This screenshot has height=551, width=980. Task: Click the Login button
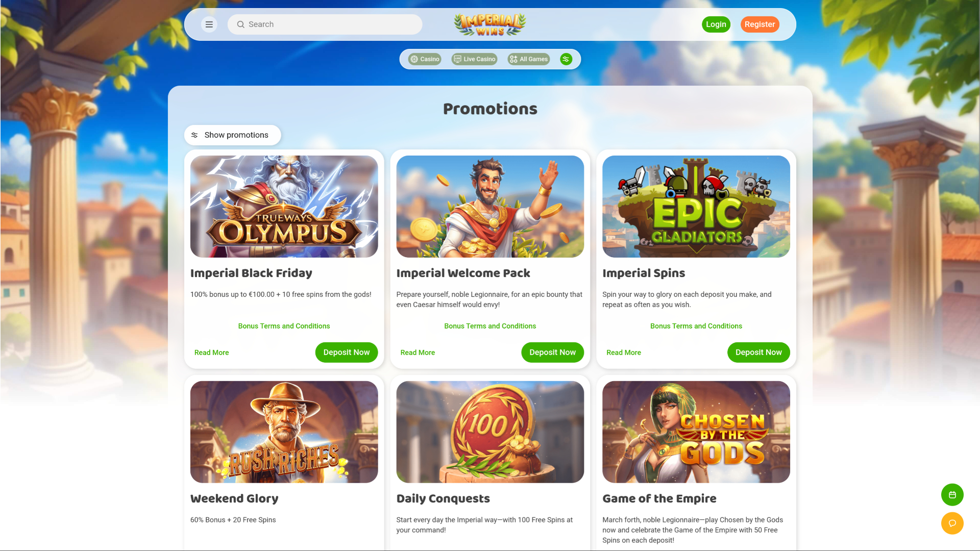[716, 24]
